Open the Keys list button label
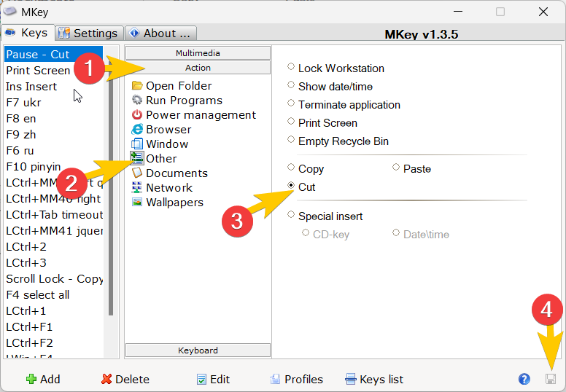566x392 pixels. [x=381, y=380]
